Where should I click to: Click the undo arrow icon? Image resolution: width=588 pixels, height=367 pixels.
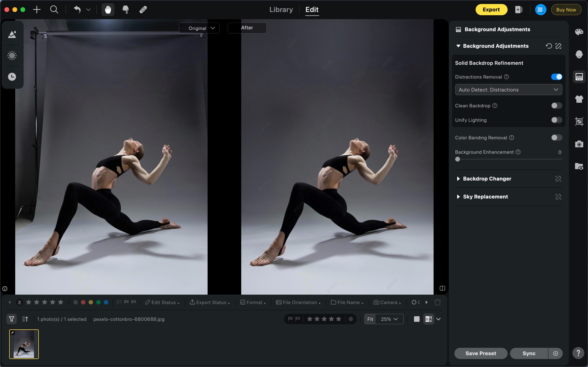pos(77,9)
